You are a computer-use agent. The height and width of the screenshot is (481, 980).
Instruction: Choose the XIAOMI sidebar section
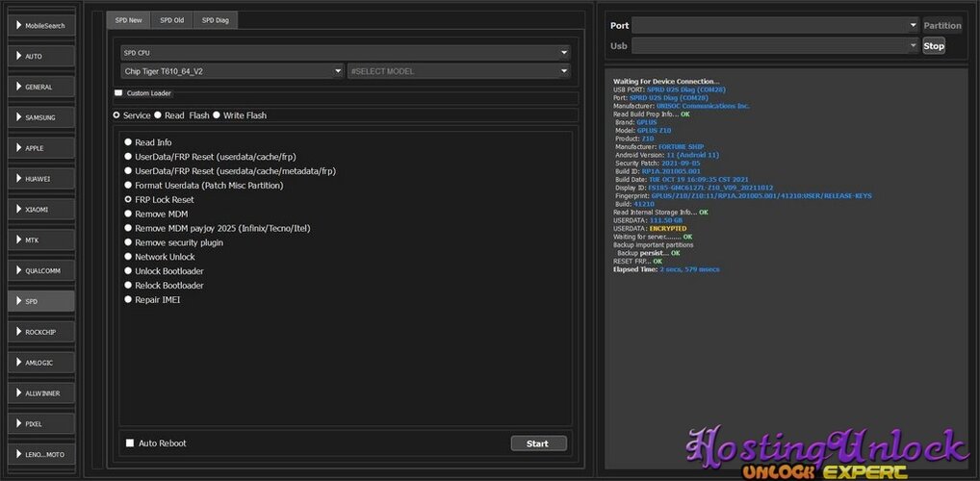41,210
